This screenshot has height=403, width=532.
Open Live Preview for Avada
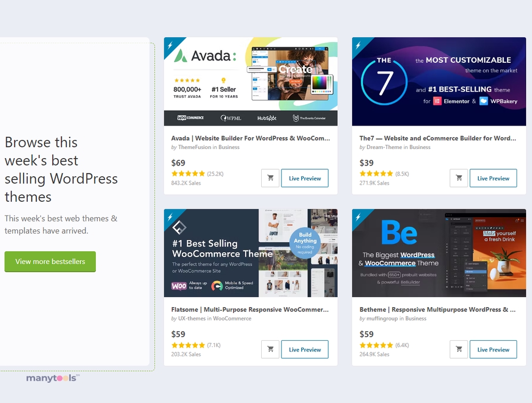[x=305, y=178]
